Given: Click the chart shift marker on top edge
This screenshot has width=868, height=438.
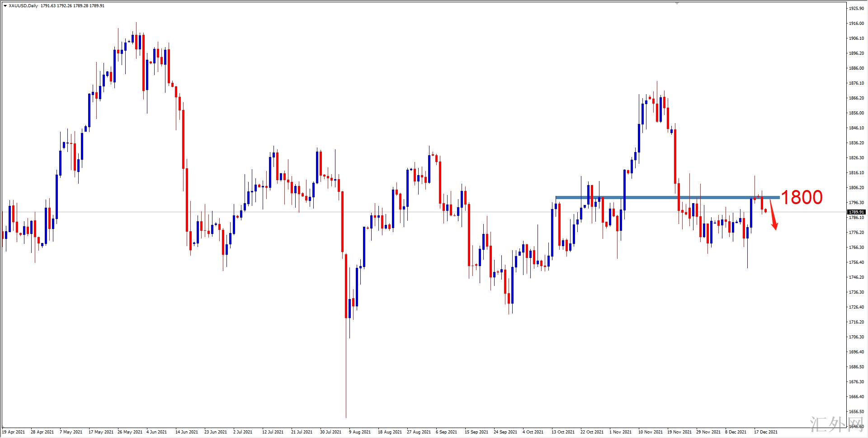Looking at the screenshot, I should click(x=677, y=3).
